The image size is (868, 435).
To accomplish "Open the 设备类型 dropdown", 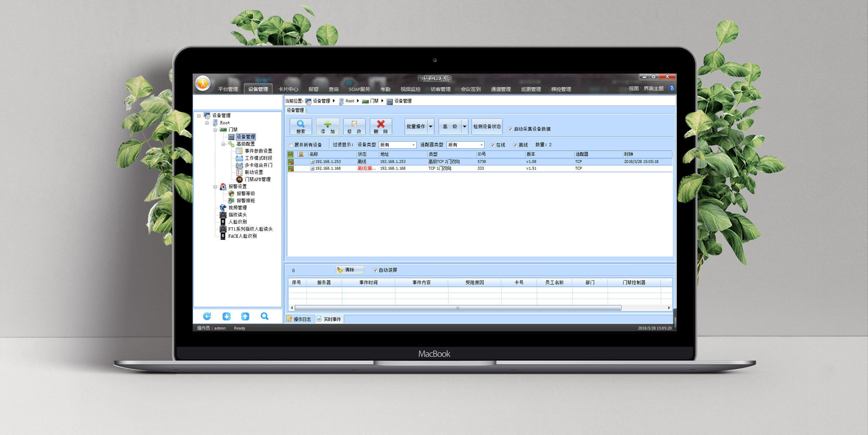I will [413, 145].
